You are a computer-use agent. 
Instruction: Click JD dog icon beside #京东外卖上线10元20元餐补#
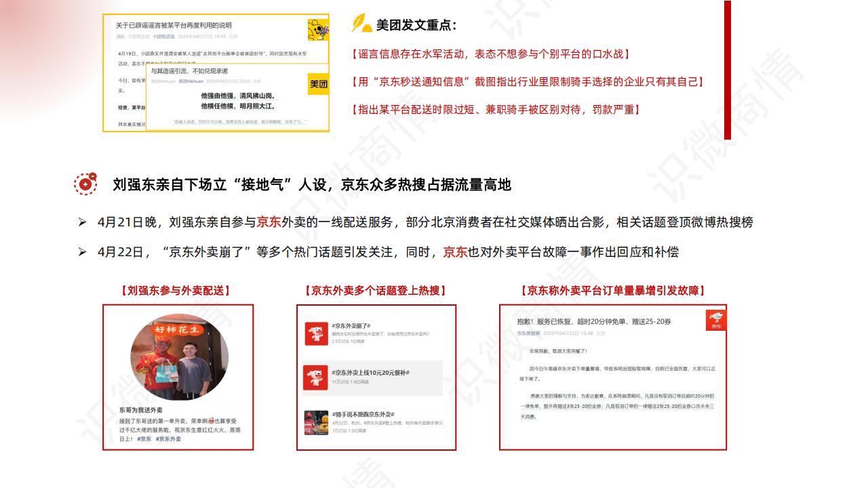(x=316, y=378)
